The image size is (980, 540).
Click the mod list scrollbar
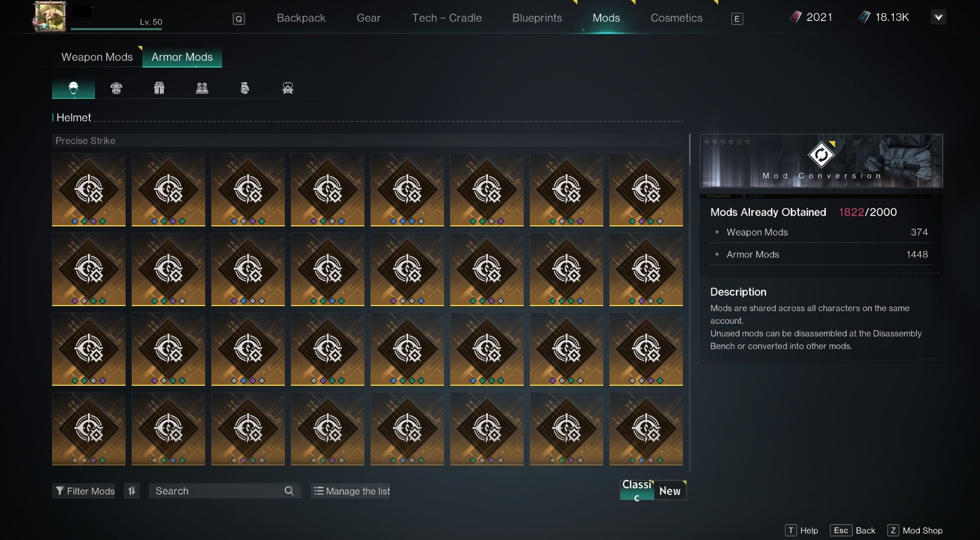[690, 150]
